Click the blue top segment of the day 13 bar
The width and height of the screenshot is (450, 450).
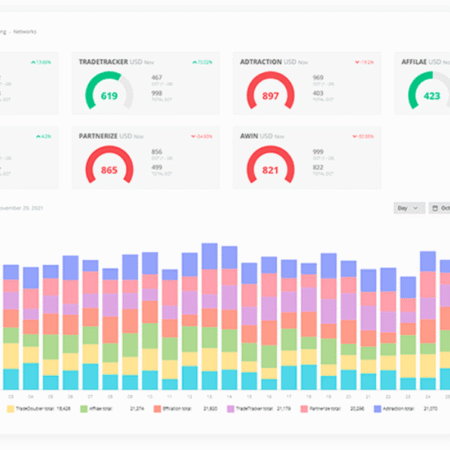pyautogui.click(x=210, y=256)
